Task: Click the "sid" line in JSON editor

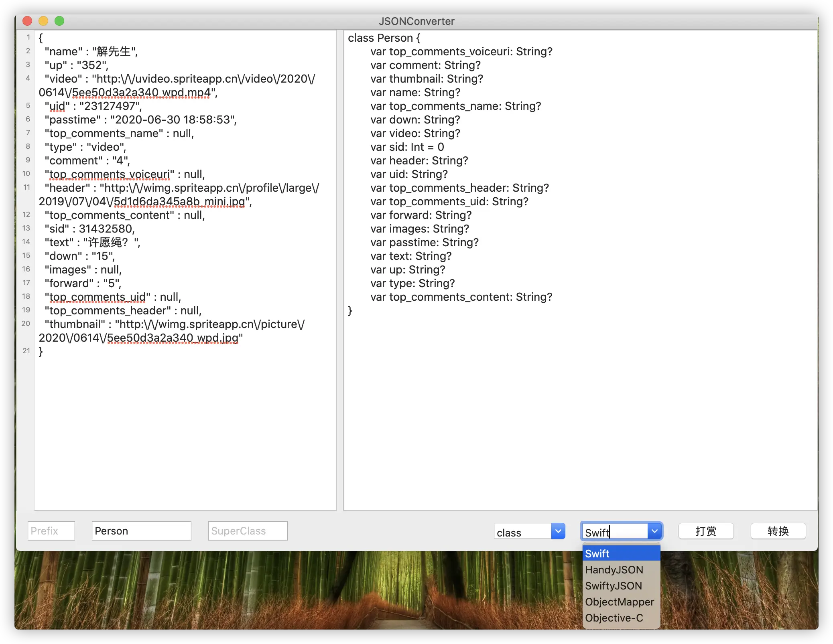Action: [90, 229]
